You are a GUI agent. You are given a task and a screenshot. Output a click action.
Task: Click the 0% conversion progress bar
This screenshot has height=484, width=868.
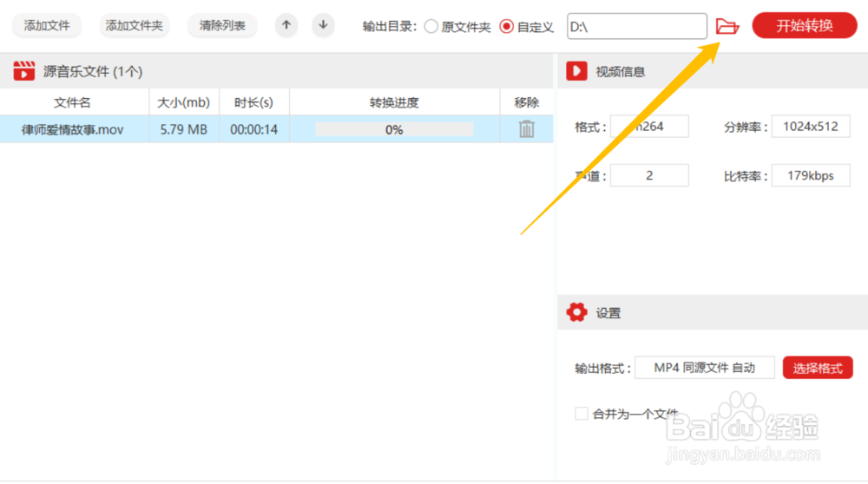(394, 129)
